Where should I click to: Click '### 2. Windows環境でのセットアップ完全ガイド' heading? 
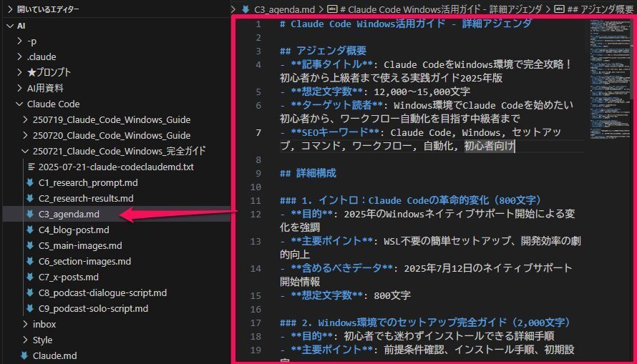pyautogui.click(x=425, y=323)
